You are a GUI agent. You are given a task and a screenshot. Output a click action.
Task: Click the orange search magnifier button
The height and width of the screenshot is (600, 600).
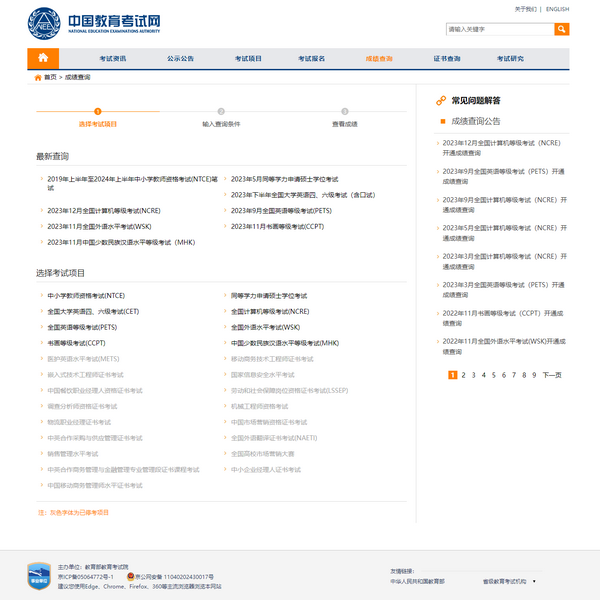pos(561,29)
